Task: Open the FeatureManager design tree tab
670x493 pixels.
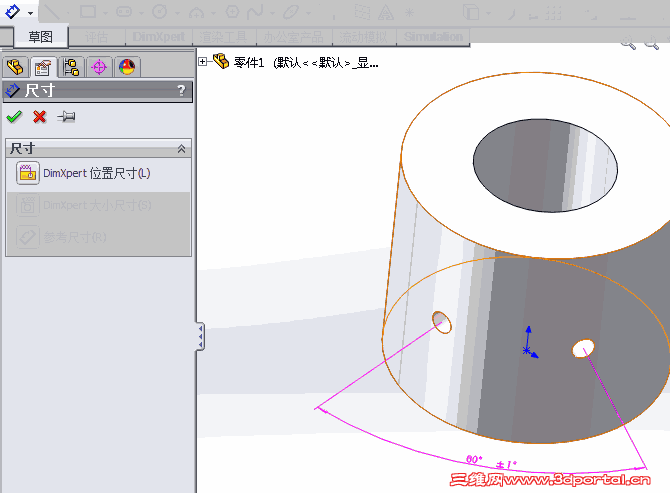Action: [x=15, y=67]
